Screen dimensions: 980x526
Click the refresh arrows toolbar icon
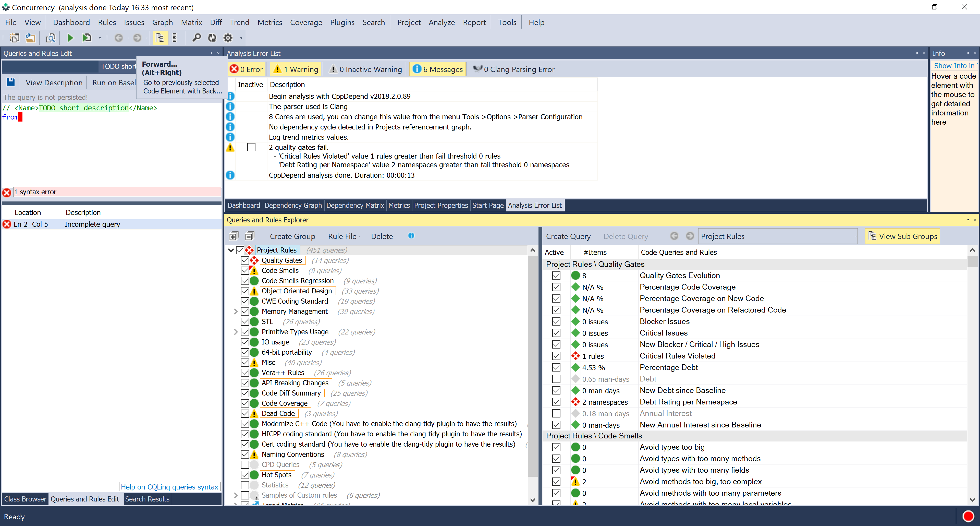pyautogui.click(x=212, y=38)
